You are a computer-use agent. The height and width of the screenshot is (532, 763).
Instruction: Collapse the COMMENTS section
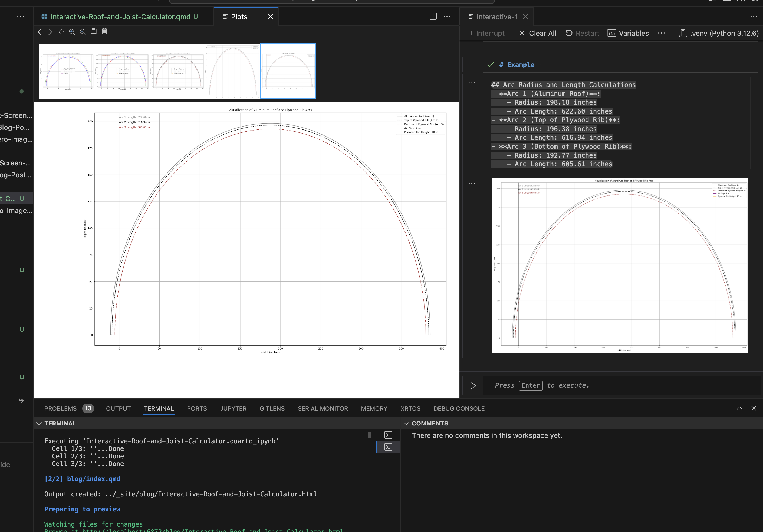tap(406, 423)
